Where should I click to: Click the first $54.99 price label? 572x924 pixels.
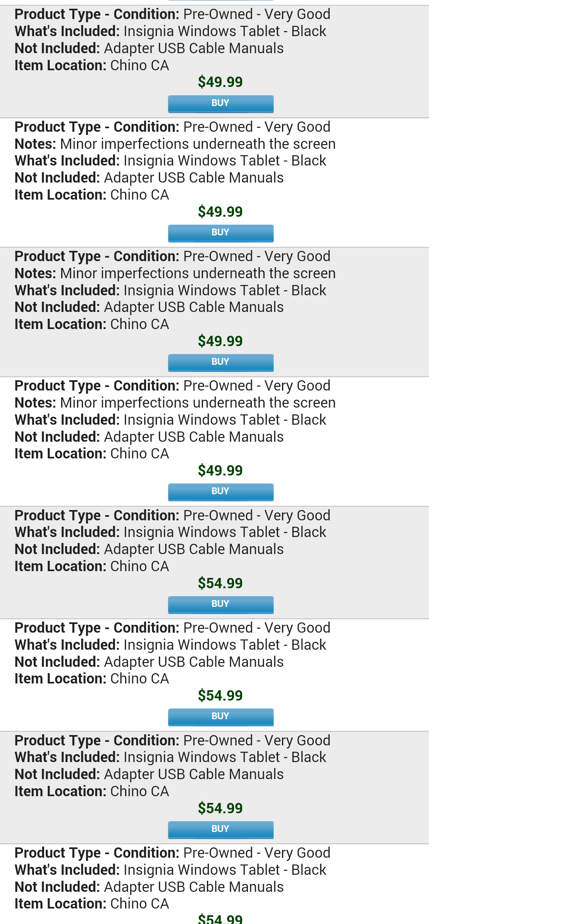pos(220,583)
